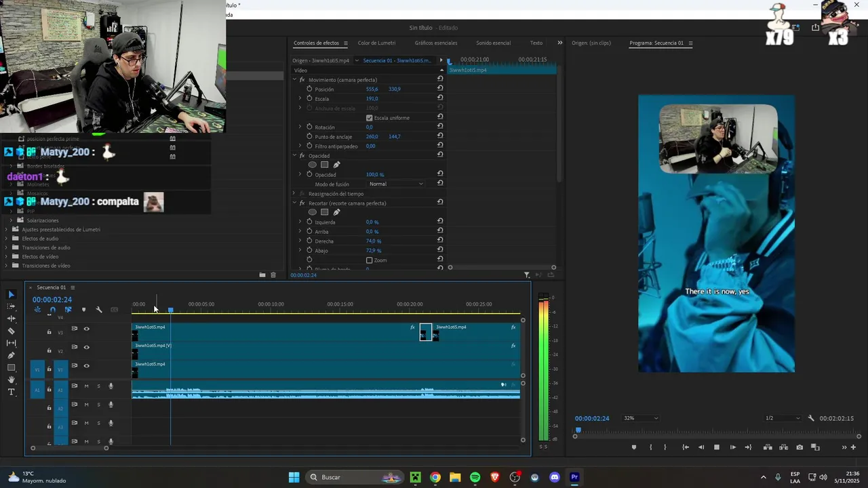Open the Origen: (sin clips) tab
This screenshot has height=488, width=868.
click(591, 43)
